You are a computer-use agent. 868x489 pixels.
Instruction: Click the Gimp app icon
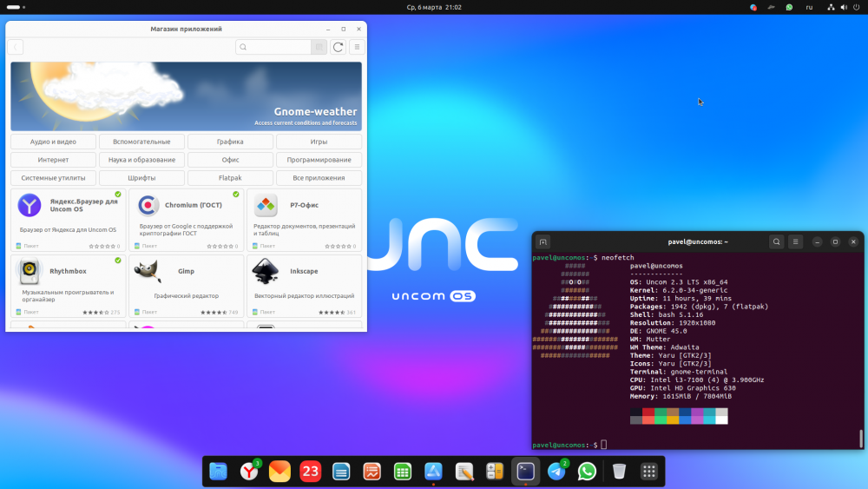pyautogui.click(x=148, y=271)
